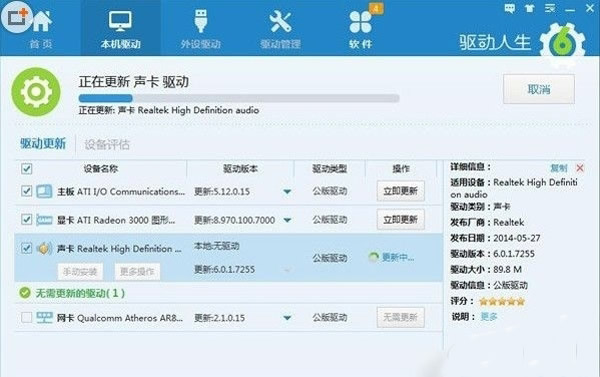This screenshot has height=377, width=600.
Task: Select the 网卡 Qualcomm Atheros AR8 row text
Action: [120, 318]
